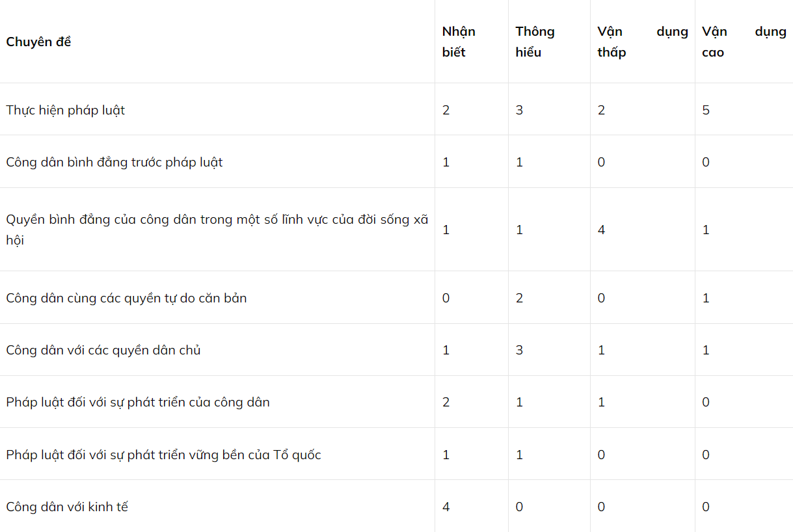The image size is (793, 532).
Task: Select the "Vận dụng thấp" column header
Action: pyautogui.click(x=642, y=42)
